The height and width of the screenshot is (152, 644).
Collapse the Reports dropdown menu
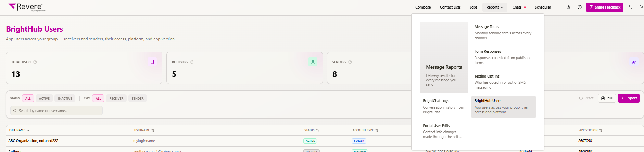(x=495, y=7)
